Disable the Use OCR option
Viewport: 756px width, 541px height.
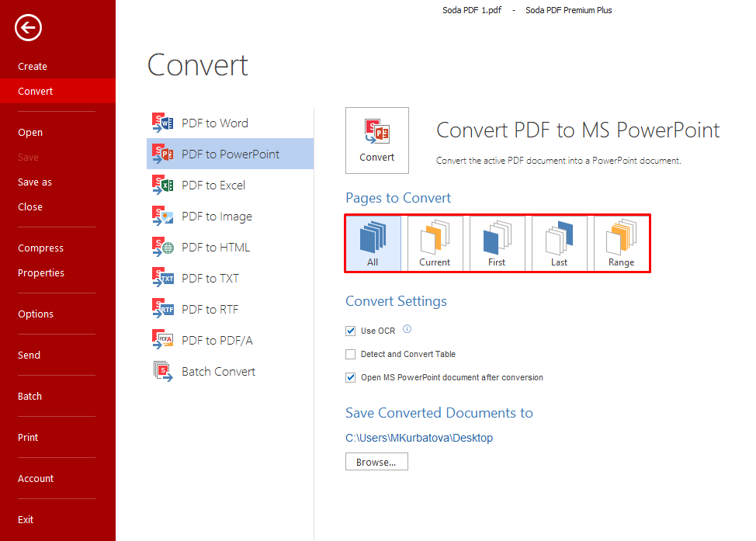351,331
